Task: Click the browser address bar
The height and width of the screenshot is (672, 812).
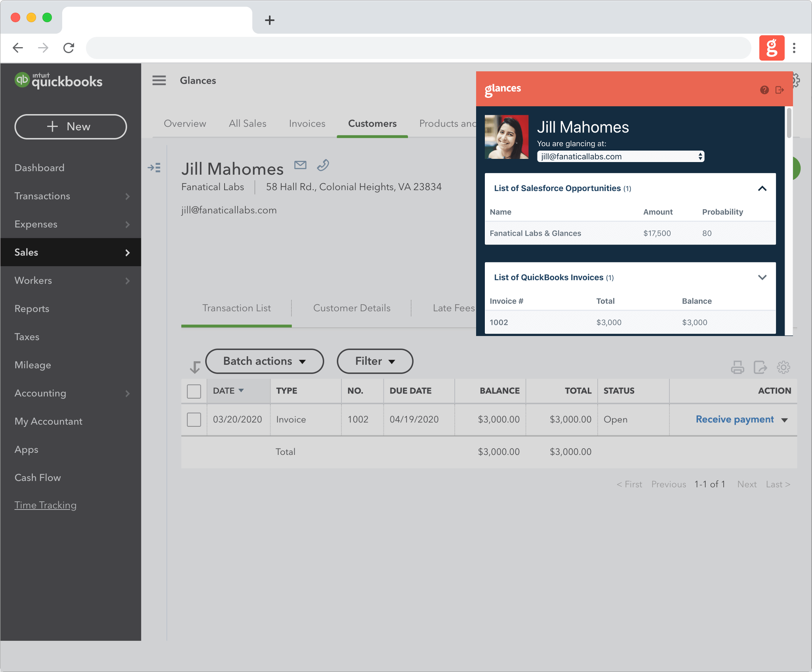Action: [418, 48]
